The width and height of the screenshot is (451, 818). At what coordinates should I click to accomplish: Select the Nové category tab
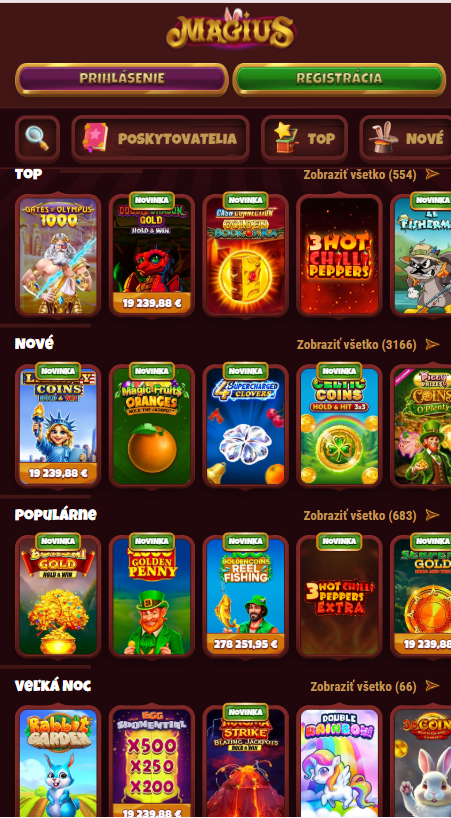click(406, 138)
